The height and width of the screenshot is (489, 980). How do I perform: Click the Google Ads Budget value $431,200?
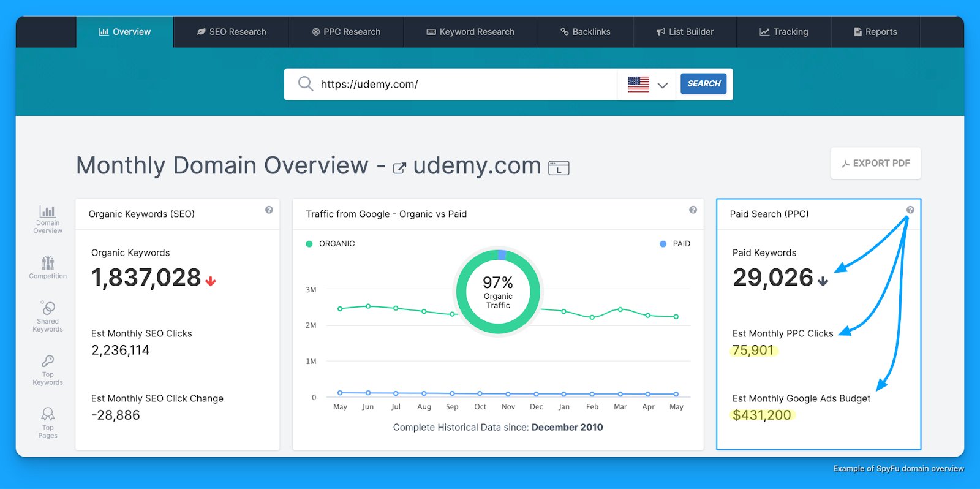coord(762,415)
